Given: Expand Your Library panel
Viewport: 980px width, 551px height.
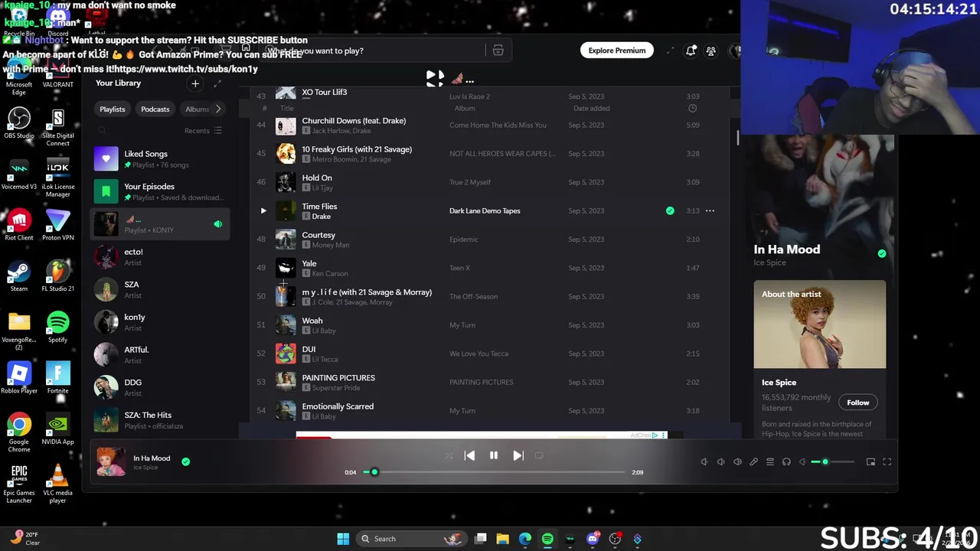Looking at the screenshot, I should click(217, 83).
